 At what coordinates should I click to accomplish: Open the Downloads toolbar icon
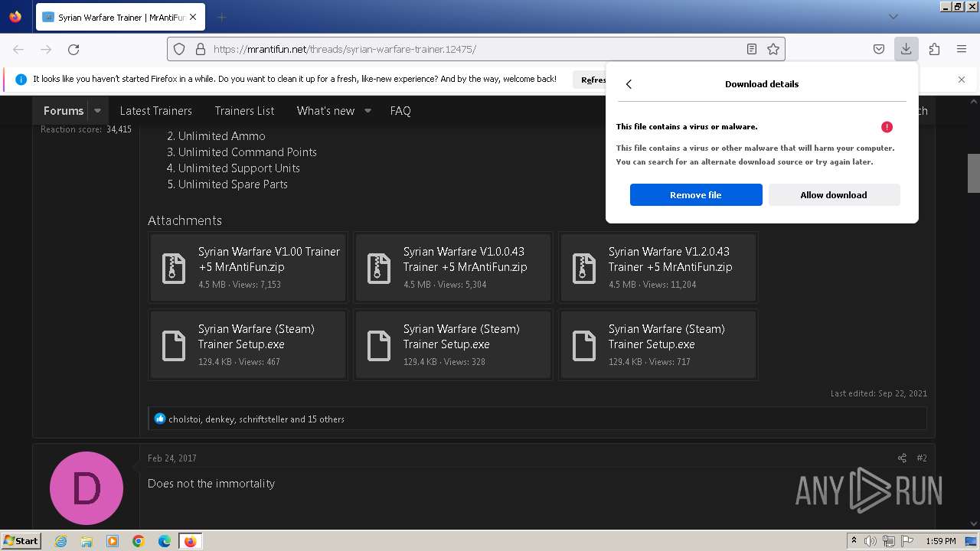pyautogui.click(x=906, y=49)
